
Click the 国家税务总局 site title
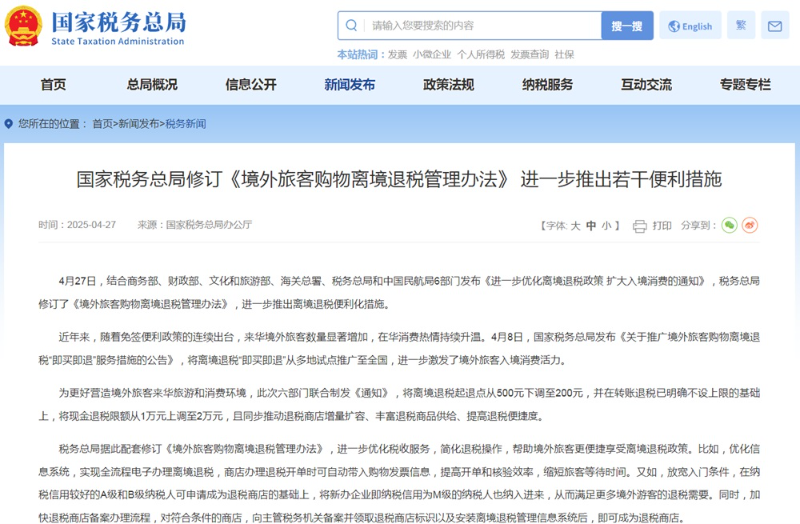118,22
